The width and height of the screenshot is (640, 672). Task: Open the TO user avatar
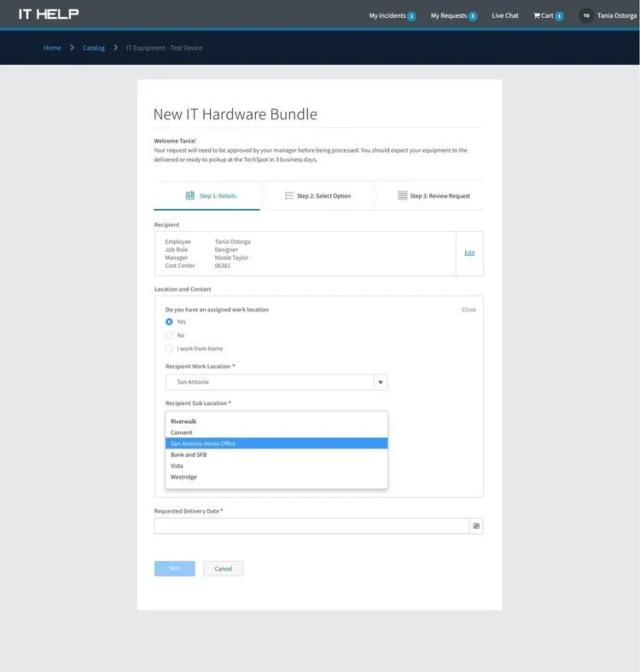pyautogui.click(x=586, y=16)
